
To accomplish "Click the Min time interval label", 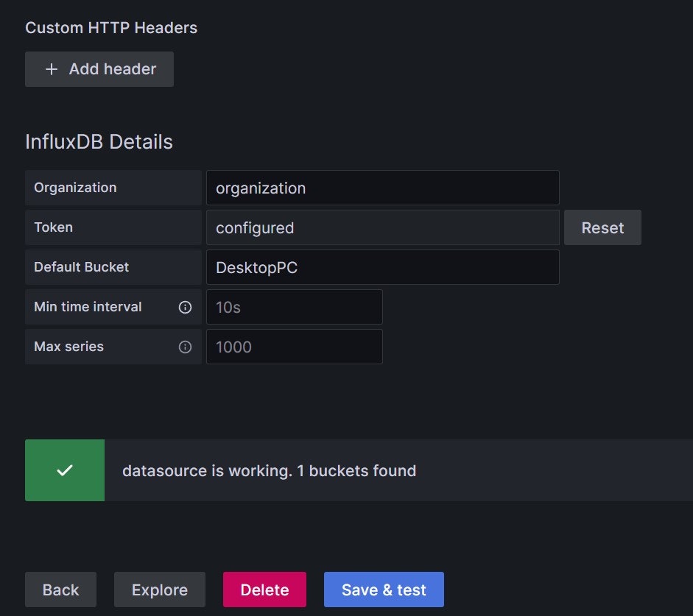I will click(88, 307).
